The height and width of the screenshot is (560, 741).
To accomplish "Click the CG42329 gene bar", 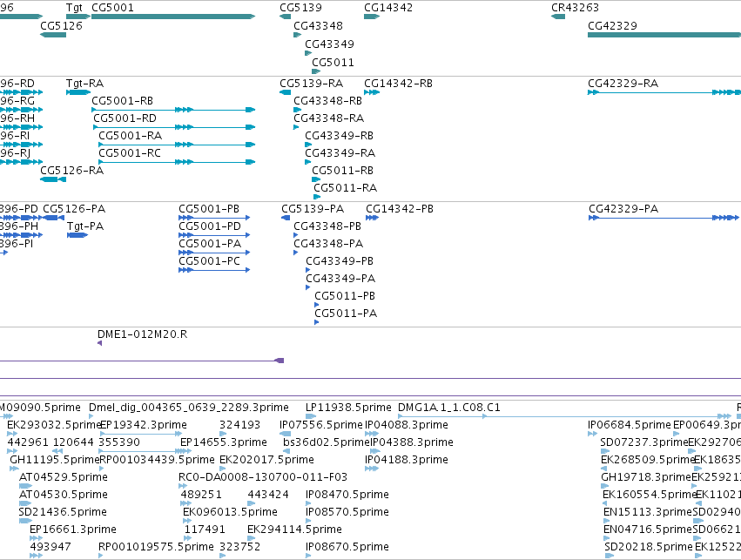I will click(x=664, y=35).
